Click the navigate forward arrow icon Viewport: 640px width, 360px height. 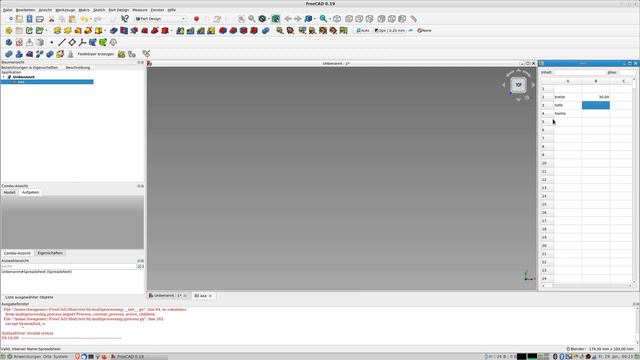[298, 19]
